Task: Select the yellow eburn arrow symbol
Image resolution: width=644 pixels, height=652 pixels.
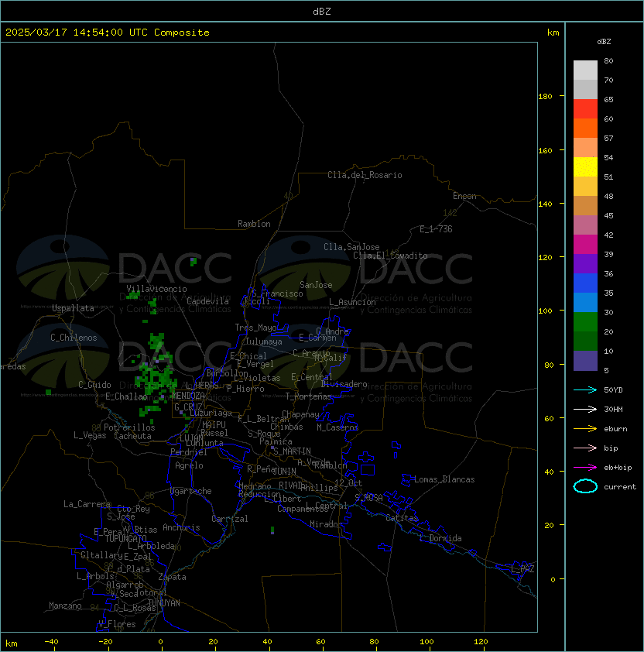Action: 585,429
